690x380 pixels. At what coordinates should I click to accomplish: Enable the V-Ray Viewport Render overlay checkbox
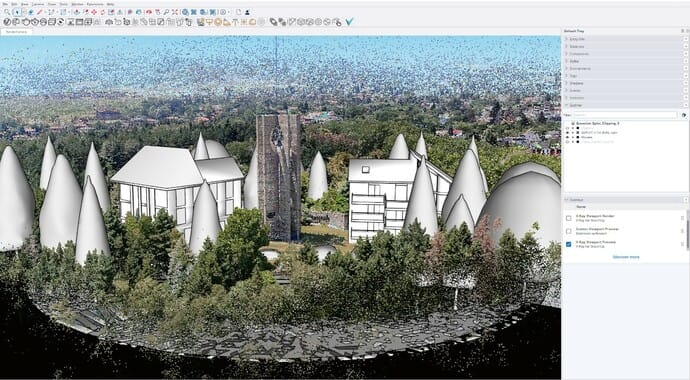pyautogui.click(x=569, y=218)
